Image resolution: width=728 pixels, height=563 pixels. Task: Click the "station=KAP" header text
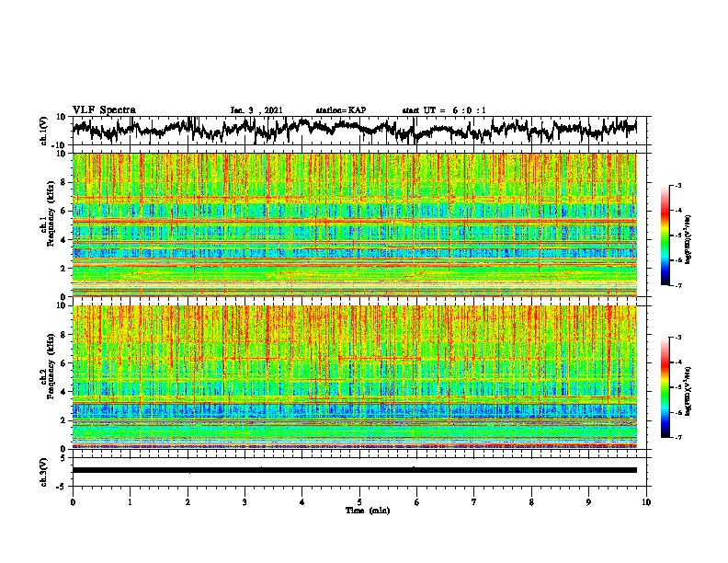click(x=341, y=110)
